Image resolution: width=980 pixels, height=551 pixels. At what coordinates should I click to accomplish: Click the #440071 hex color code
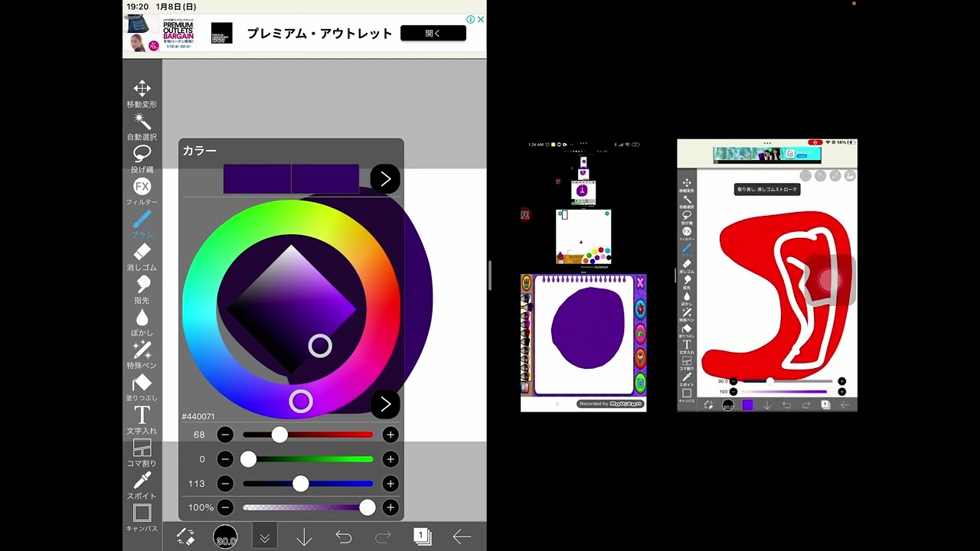[x=198, y=416]
